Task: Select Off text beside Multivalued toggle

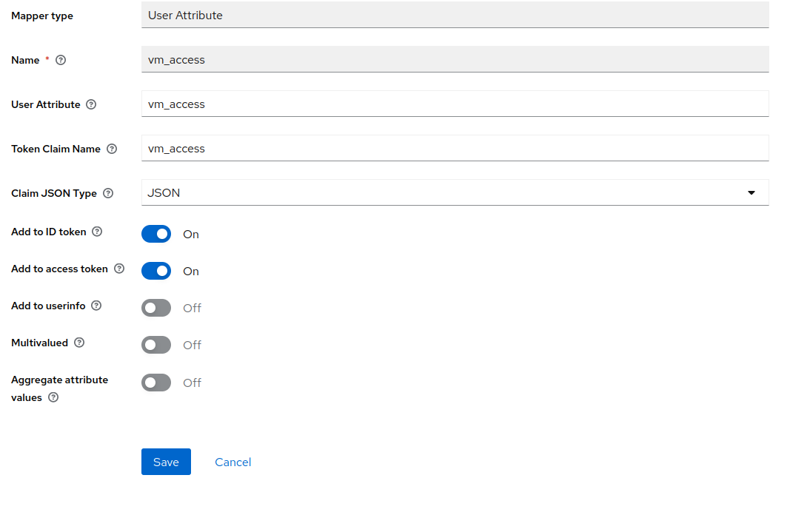Action: click(x=193, y=346)
